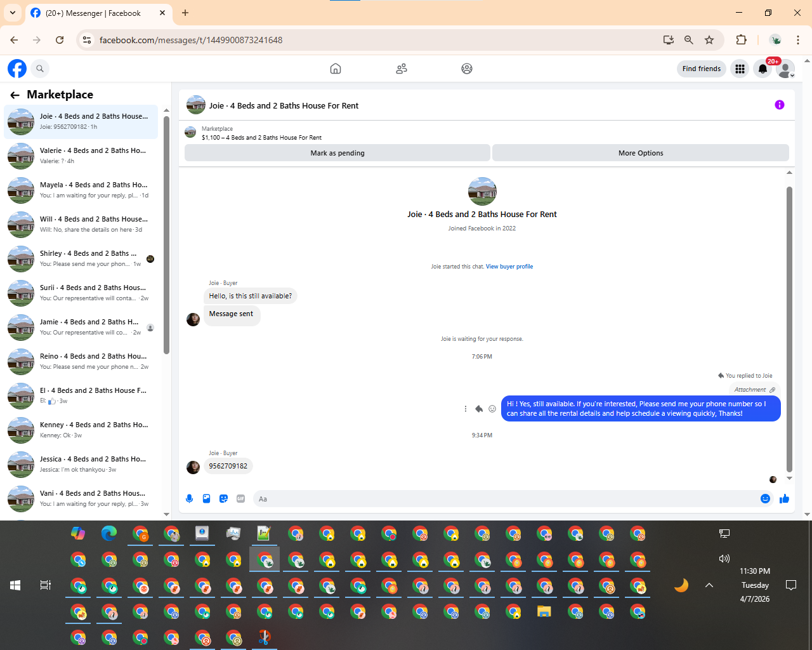Image resolution: width=812 pixels, height=650 pixels.
Task: Click the install app icon in the address bar
Action: (669, 40)
